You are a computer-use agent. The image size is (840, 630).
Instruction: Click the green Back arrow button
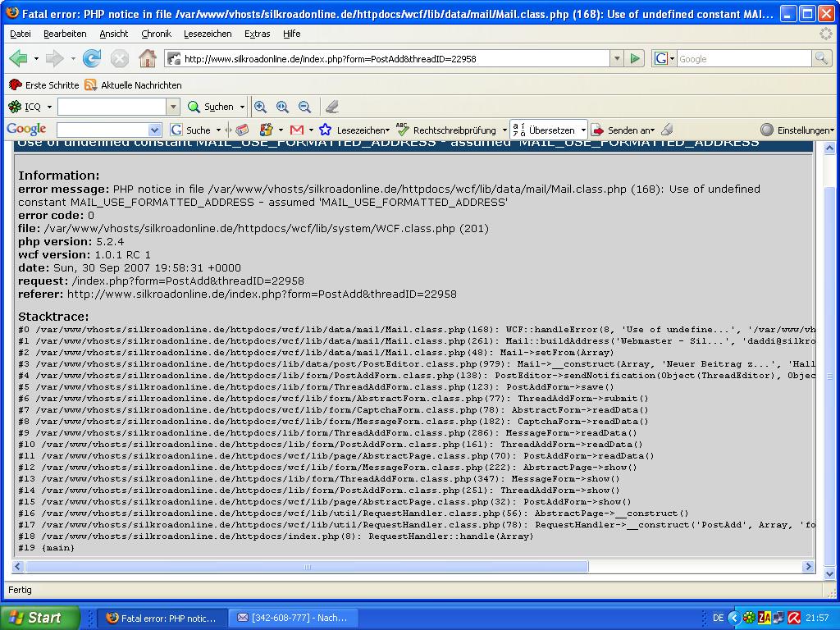tap(18, 58)
